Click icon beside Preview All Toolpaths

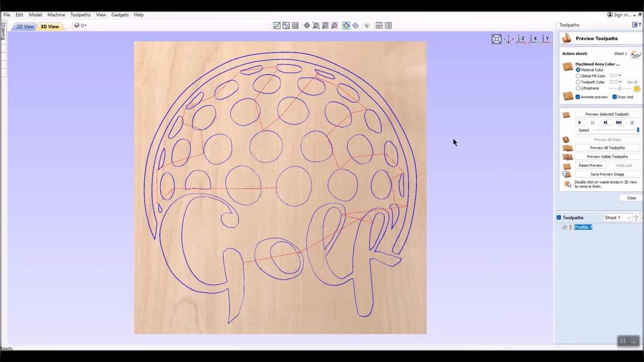pyautogui.click(x=567, y=148)
